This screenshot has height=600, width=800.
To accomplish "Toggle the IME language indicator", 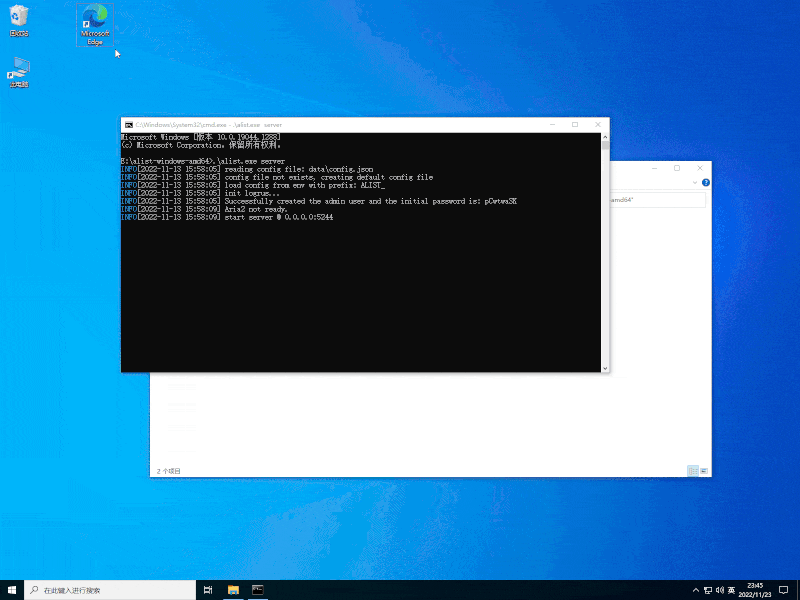I will click(x=731, y=590).
